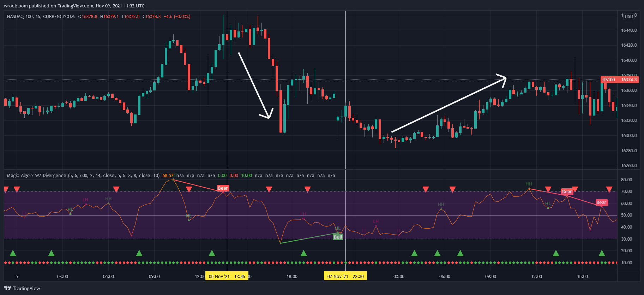Select the 07 Nov '21 23:30 date marker
This screenshot has width=644, height=295.
click(x=345, y=276)
